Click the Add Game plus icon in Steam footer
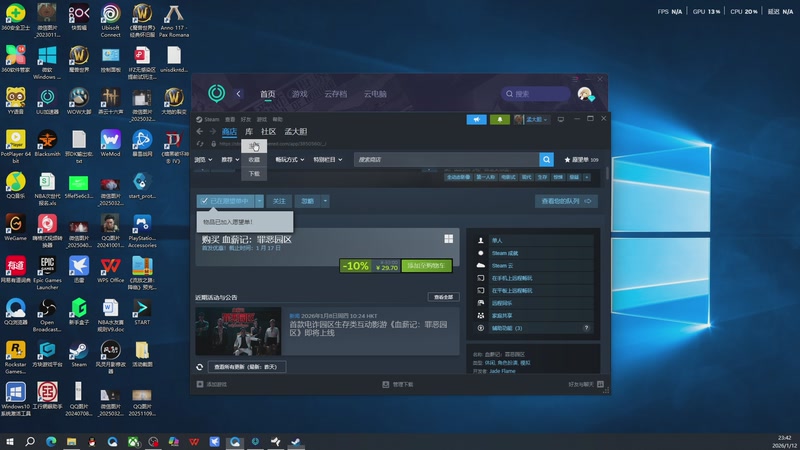The image size is (800, 450). (200, 384)
